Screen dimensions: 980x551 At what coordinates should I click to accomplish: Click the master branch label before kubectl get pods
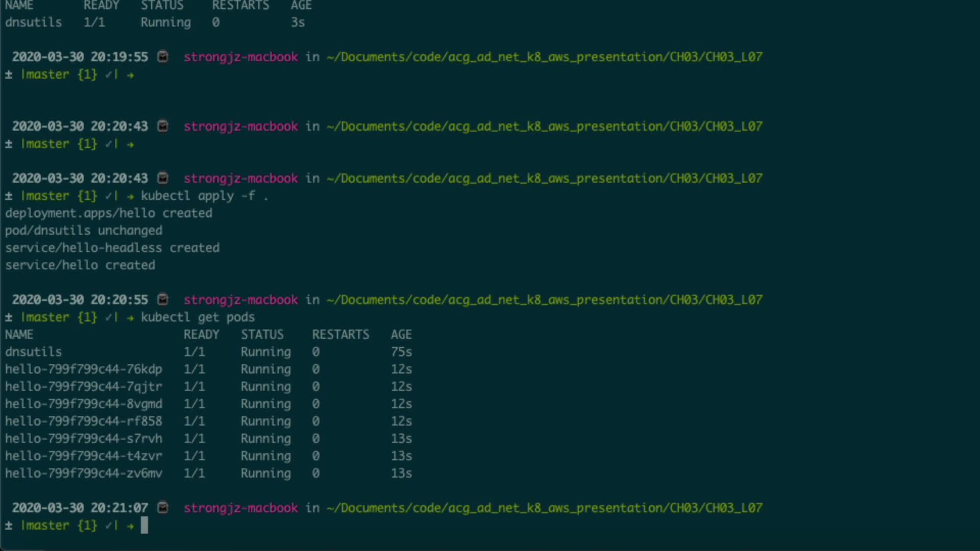pyautogui.click(x=45, y=317)
